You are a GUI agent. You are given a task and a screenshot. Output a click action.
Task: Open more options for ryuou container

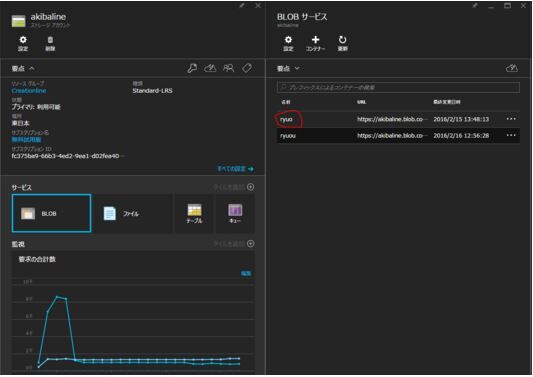tap(511, 135)
